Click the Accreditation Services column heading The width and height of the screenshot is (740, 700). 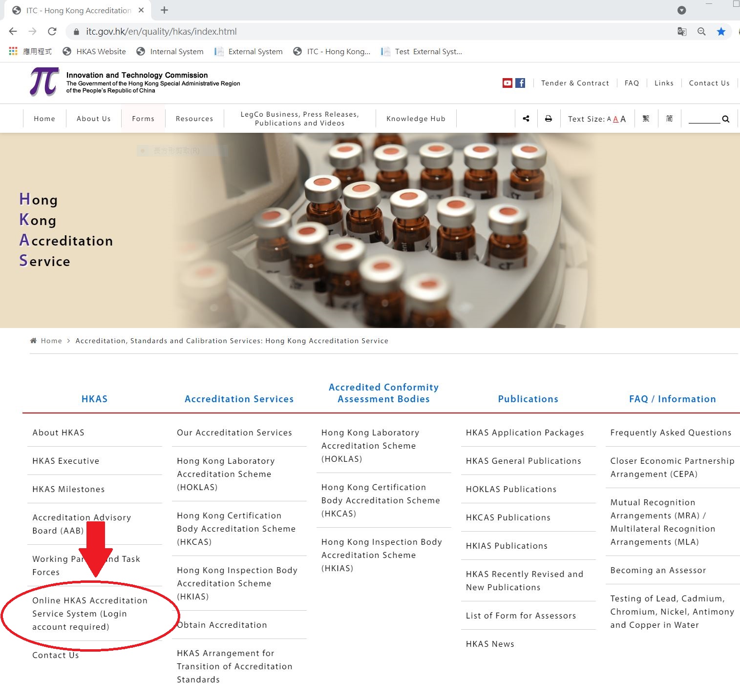point(239,399)
